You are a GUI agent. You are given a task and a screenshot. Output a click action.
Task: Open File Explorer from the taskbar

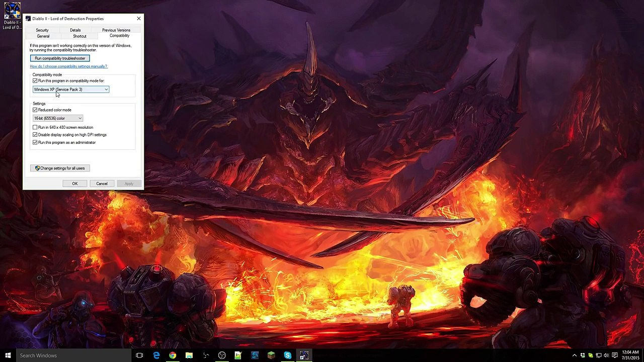point(189,355)
